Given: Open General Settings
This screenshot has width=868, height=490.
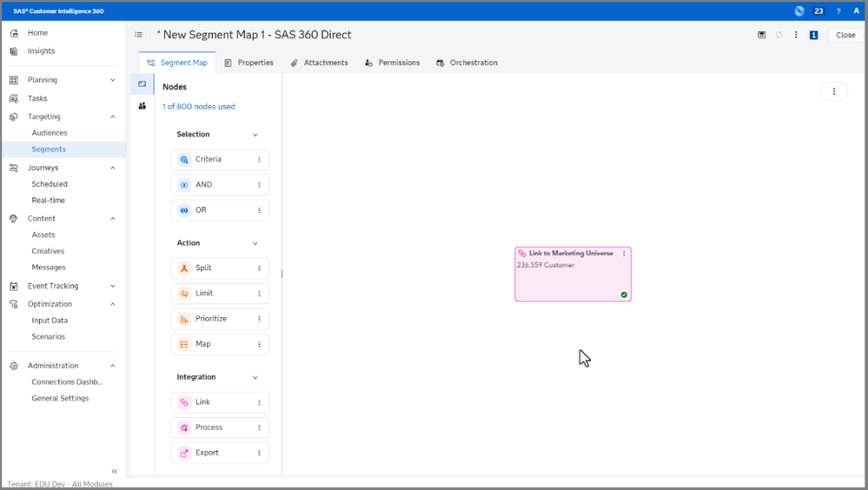Looking at the screenshot, I should pyautogui.click(x=60, y=398).
